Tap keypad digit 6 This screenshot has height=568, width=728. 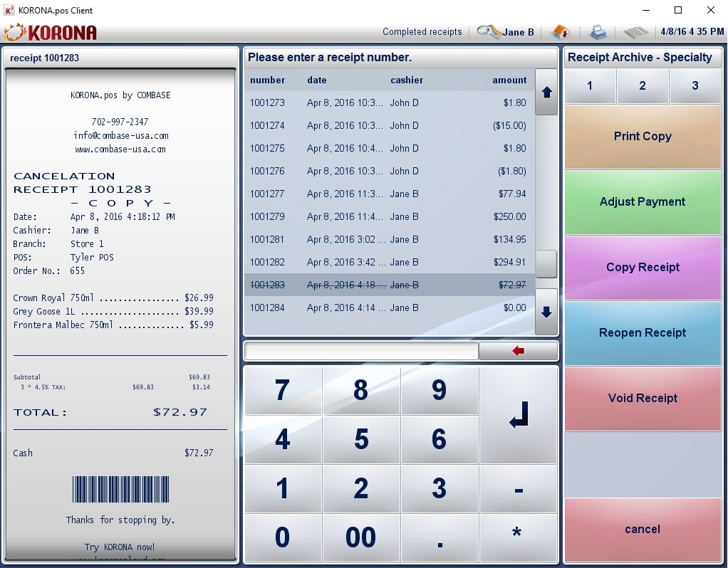440,439
